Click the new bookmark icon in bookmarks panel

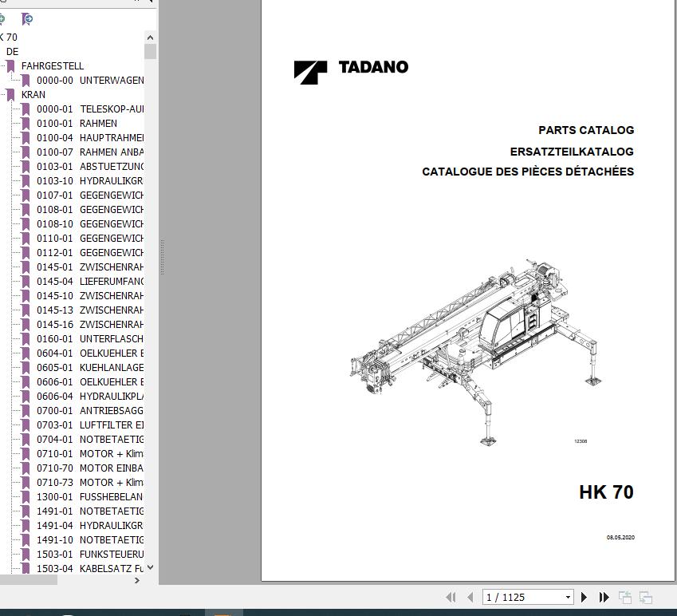click(4, 18)
